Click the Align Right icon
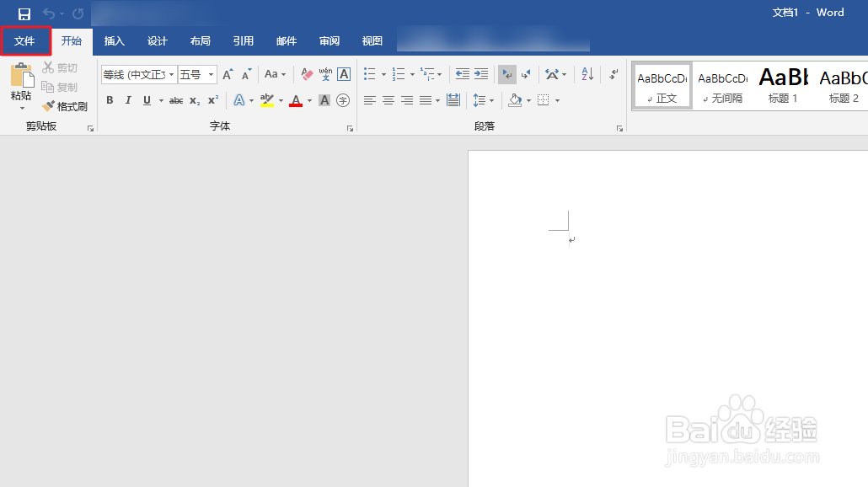This screenshot has width=868, height=487. point(407,100)
